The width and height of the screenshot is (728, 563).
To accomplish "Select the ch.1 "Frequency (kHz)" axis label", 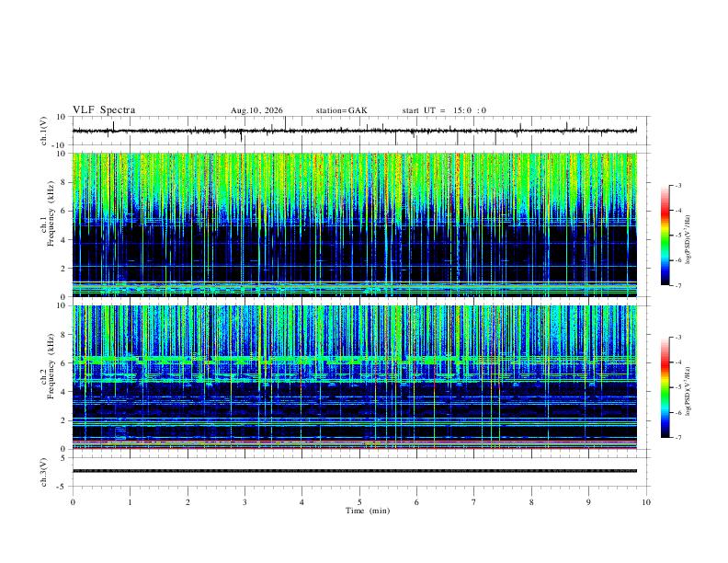I will [51, 213].
